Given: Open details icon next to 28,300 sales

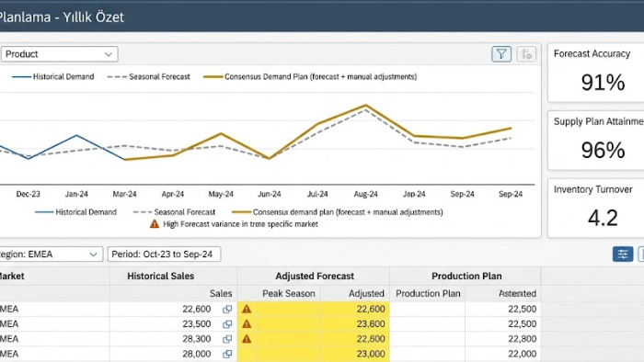Looking at the screenshot, I should point(227,339).
